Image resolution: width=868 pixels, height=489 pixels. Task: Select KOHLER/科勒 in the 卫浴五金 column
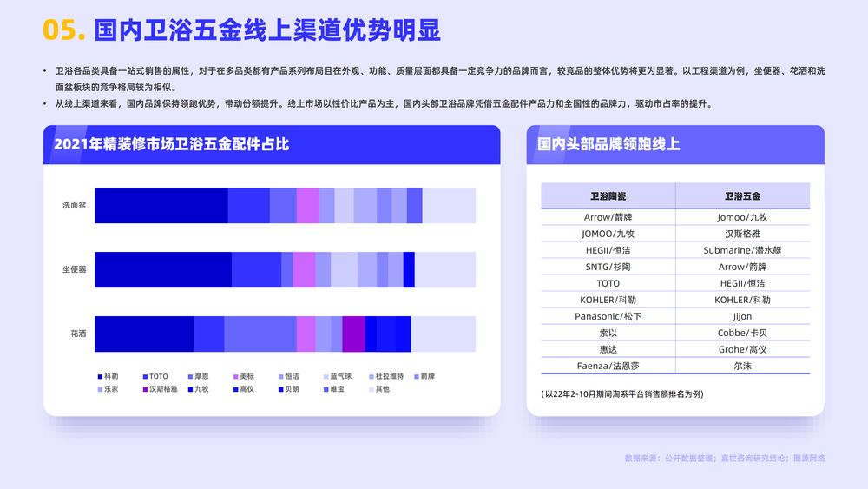click(x=742, y=301)
